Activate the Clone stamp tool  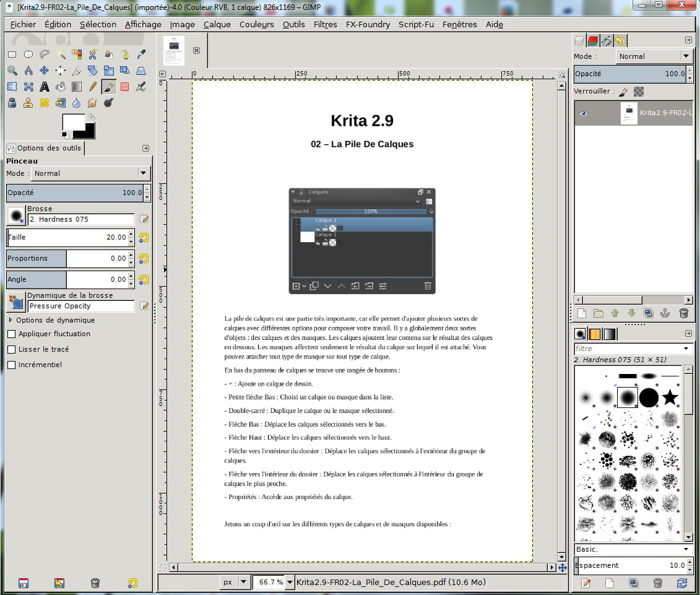(x=28, y=103)
